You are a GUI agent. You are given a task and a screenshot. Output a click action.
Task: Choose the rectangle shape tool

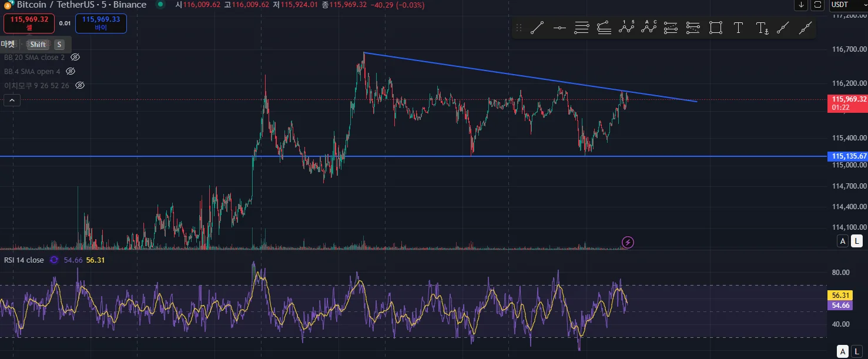click(x=715, y=28)
